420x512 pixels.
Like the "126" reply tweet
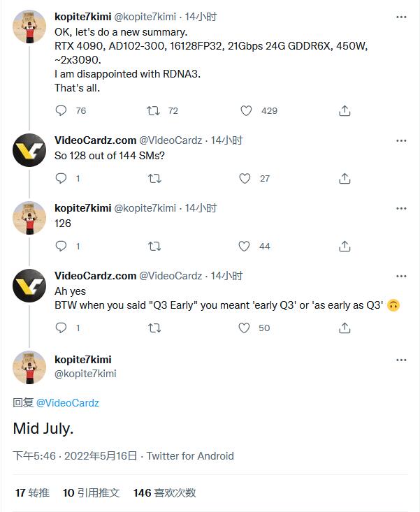(245, 246)
